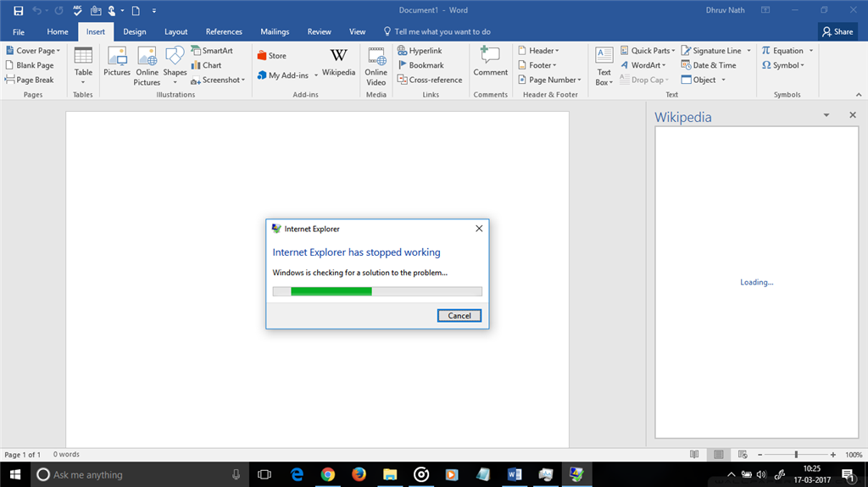The height and width of the screenshot is (487, 868).
Task: Open the Wikipedia pane options arrow
Action: pos(826,115)
